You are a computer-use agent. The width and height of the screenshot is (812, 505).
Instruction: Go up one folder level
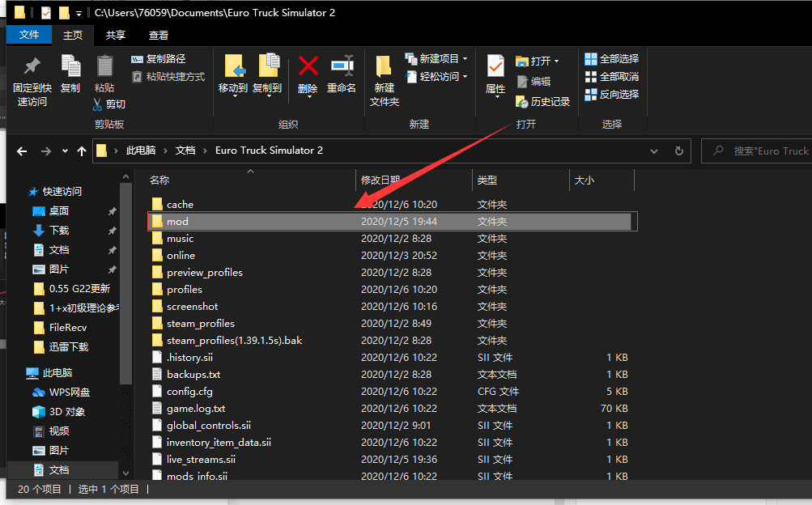tap(81, 151)
